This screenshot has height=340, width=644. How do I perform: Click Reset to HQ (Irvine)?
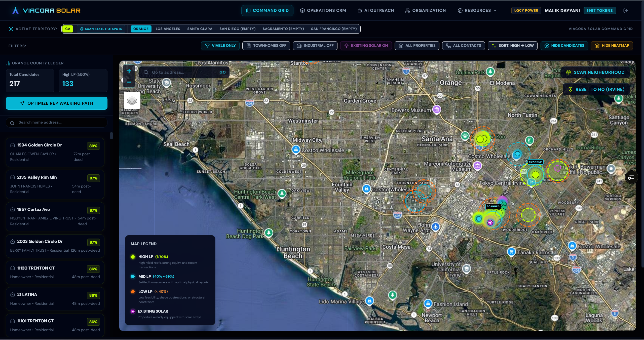[596, 90]
